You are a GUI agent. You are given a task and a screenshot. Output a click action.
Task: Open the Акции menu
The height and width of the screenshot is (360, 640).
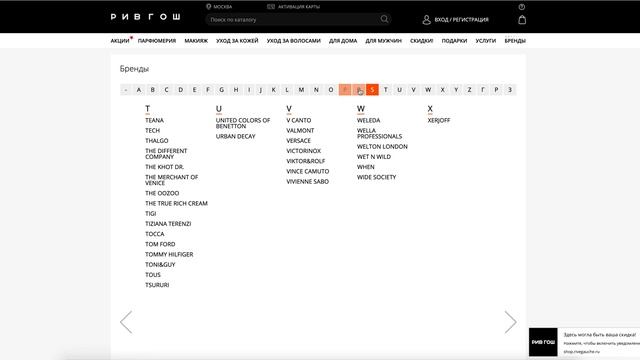[x=120, y=41]
